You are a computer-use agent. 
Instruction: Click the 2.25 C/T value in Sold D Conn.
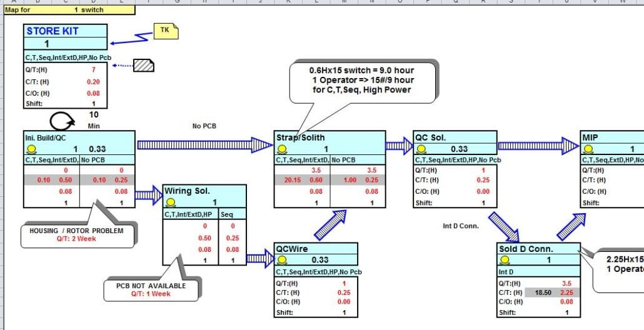[x=567, y=292]
